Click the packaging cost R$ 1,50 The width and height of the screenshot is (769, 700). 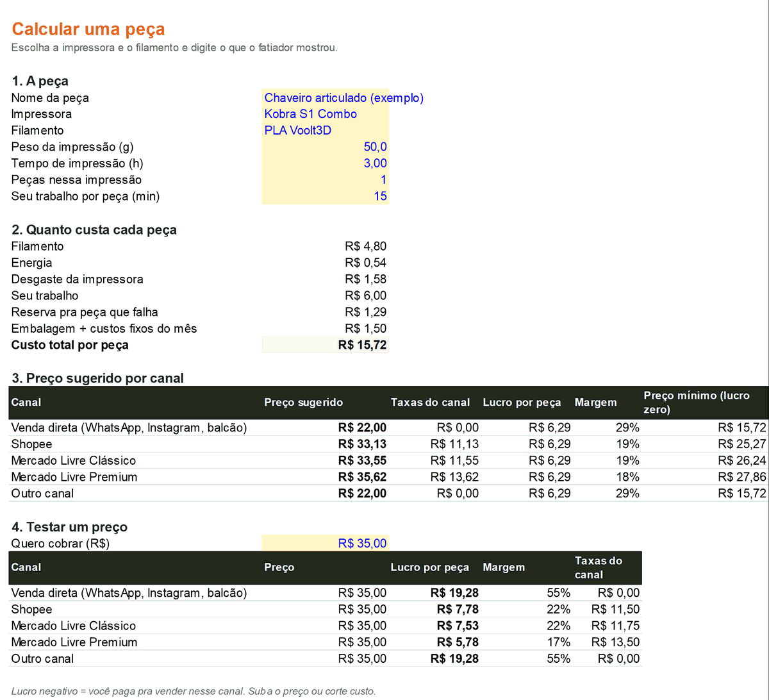pyautogui.click(x=365, y=328)
